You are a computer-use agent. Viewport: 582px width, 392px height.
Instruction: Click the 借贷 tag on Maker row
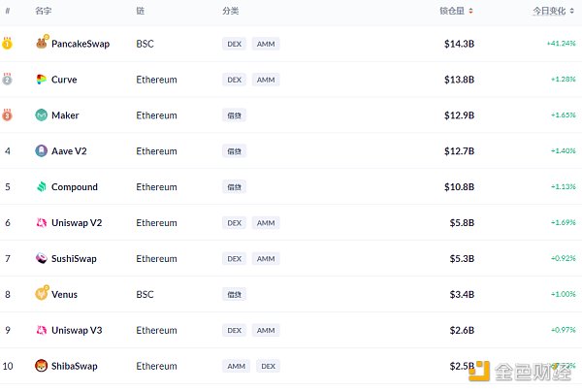(x=234, y=115)
